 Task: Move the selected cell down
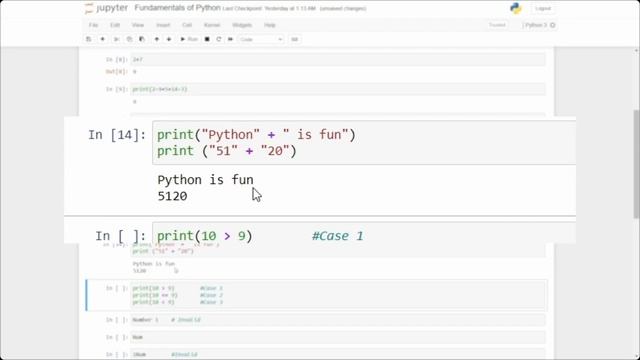tap(169, 39)
